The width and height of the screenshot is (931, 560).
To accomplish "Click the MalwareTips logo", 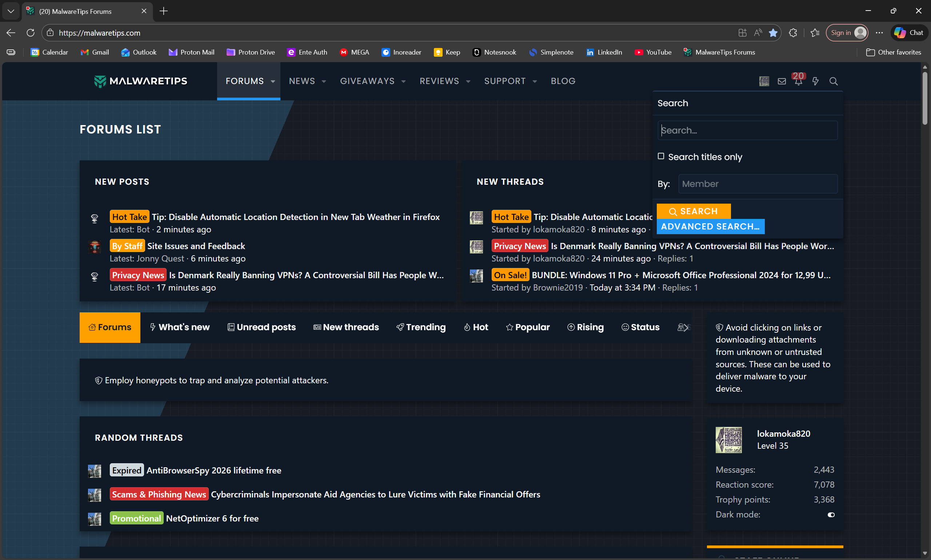I will coord(141,81).
